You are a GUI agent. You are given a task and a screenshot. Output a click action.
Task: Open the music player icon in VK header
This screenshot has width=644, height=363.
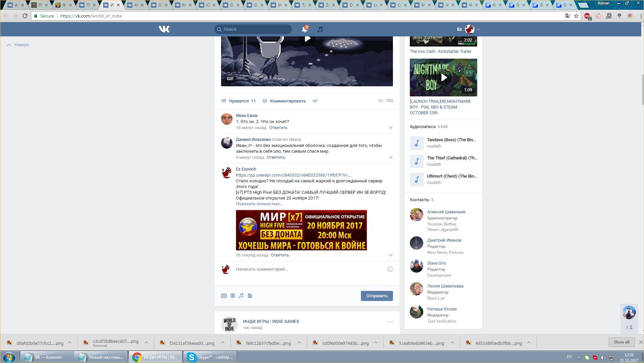click(320, 29)
